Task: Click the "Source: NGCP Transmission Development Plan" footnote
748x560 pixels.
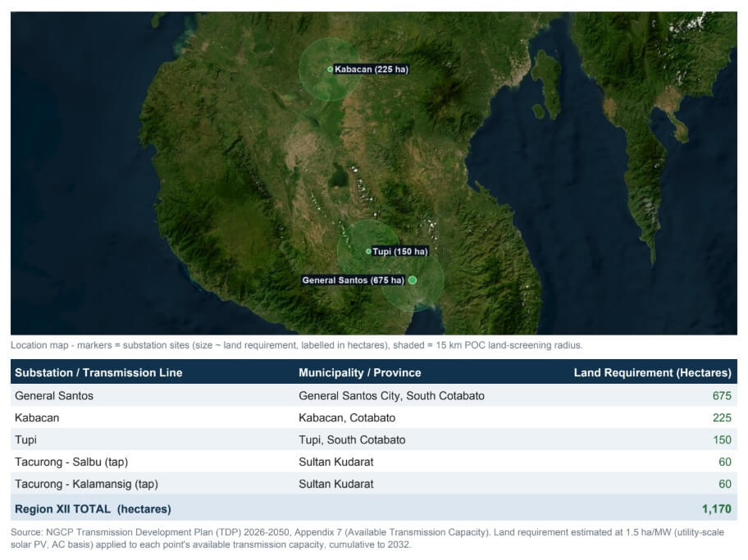Action: (x=367, y=538)
